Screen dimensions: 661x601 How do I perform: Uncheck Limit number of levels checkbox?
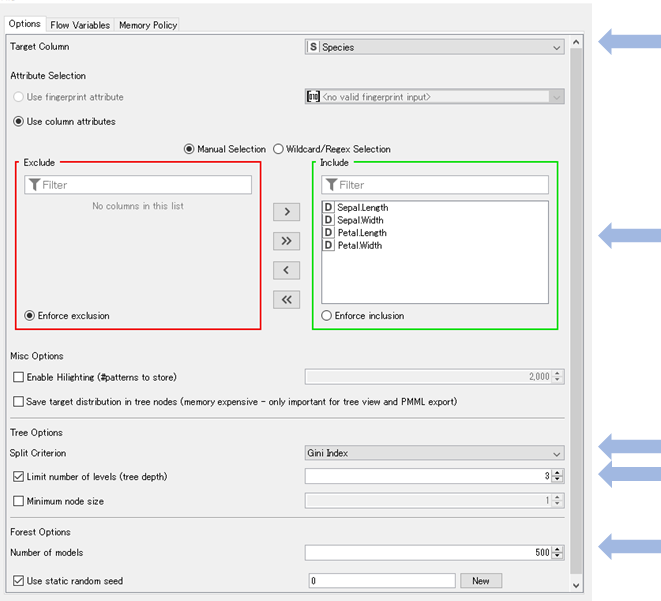point(18,477)
